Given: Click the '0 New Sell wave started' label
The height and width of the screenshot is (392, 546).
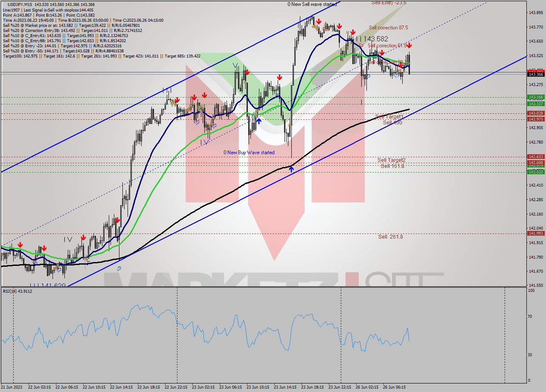Looking at the screenshot, I should coord(312,4).
